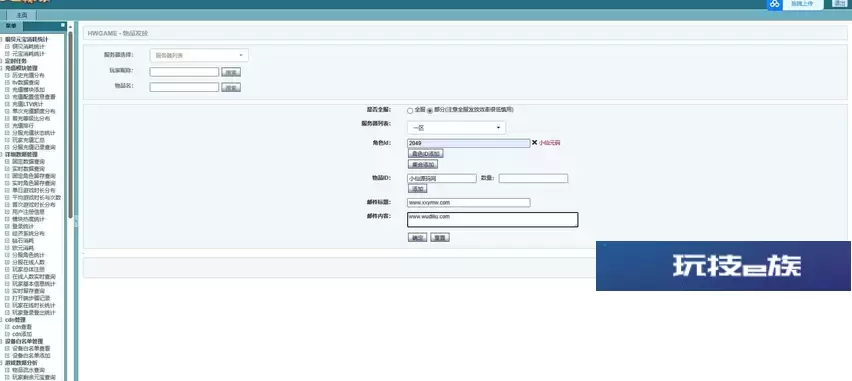
Task: Open the cdn查看 tree entry icon
Action: tap(7, 327)
